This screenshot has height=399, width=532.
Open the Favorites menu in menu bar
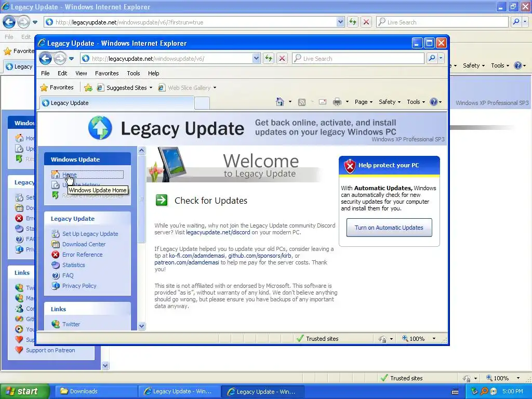coord(107,73)
